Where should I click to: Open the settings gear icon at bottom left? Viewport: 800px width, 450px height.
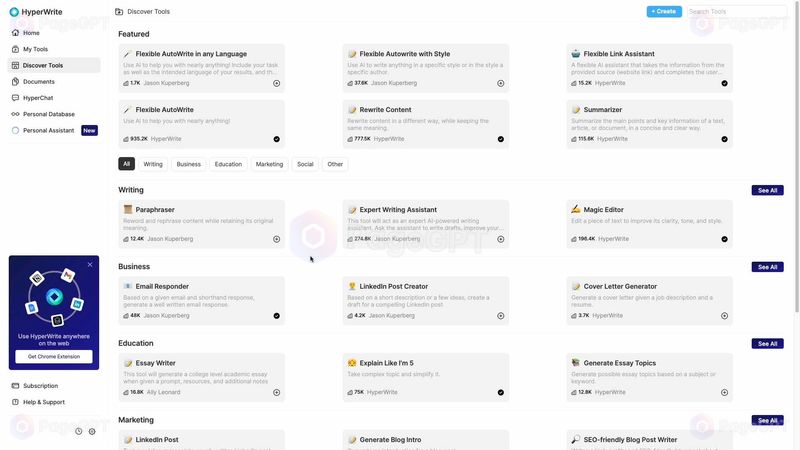(x=92, y=432)
